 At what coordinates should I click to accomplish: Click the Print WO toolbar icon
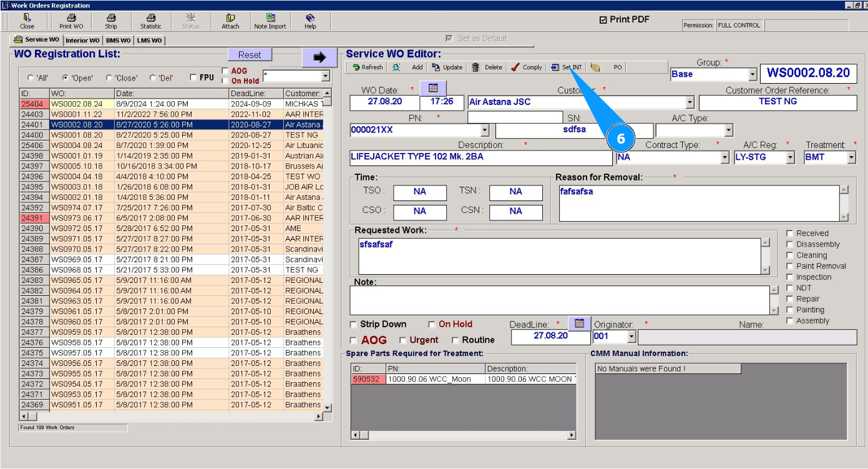tap(71, 21)
